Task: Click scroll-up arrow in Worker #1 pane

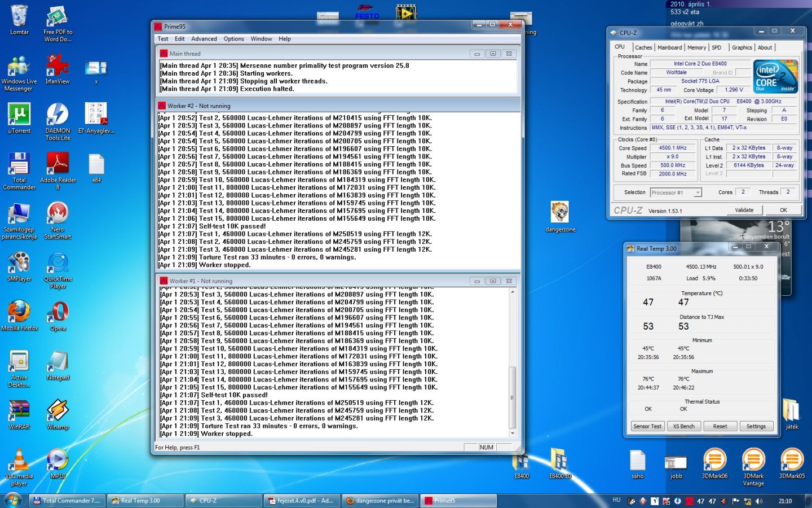Action: pos(513,292)
